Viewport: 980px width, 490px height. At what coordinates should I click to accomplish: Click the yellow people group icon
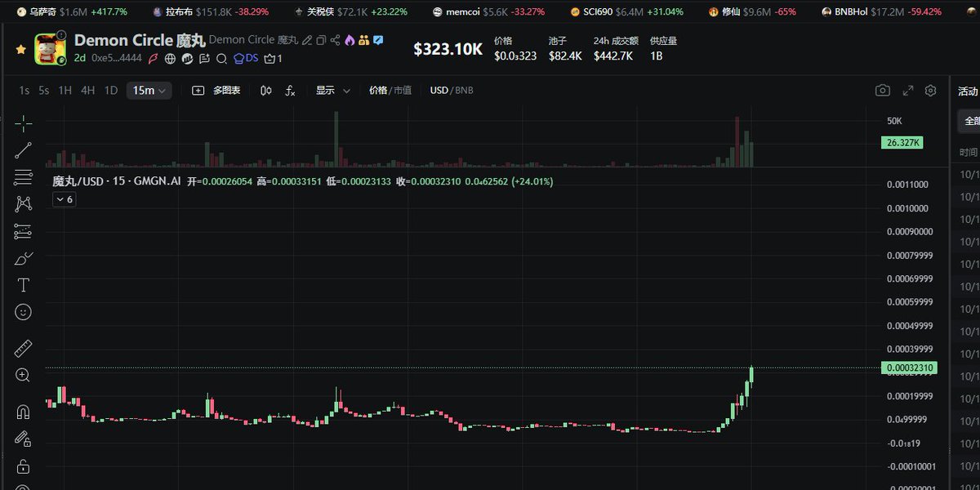pyautogui.click(x=363, y=40)
